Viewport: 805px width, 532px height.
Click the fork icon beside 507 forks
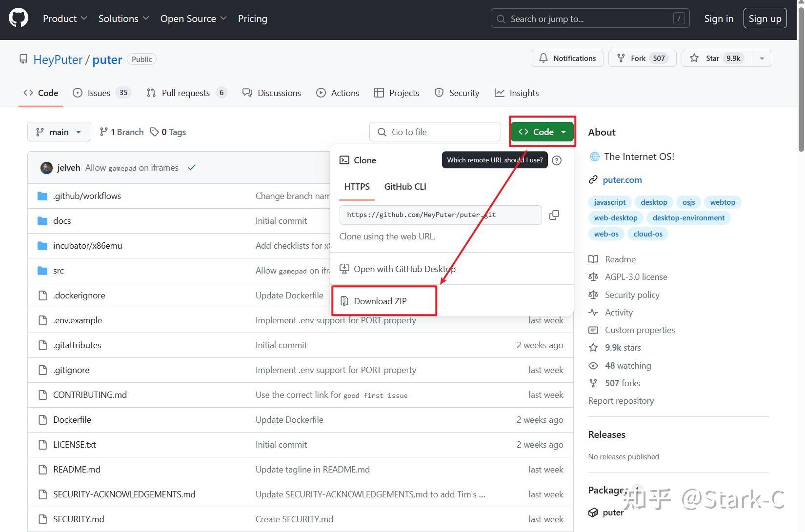pos(593,383)
